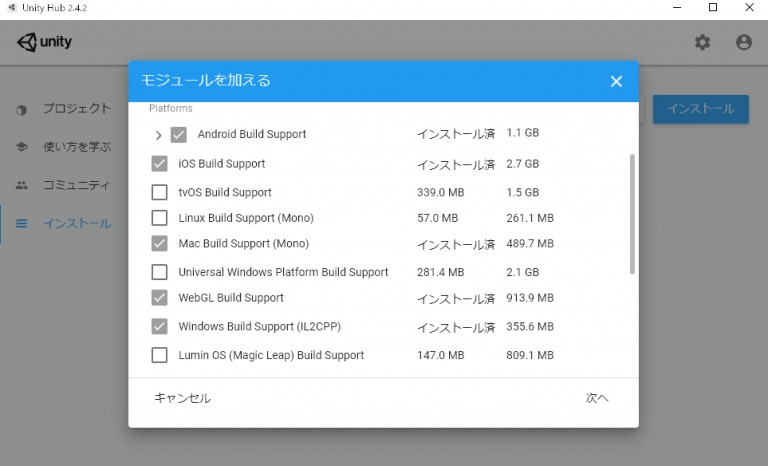The height and width of the screenshot is (466, 768).
Task: Toggle Windows Build Support (IL2CPP) checkbox
Action: pyautogui.click(x=159, y=326)
